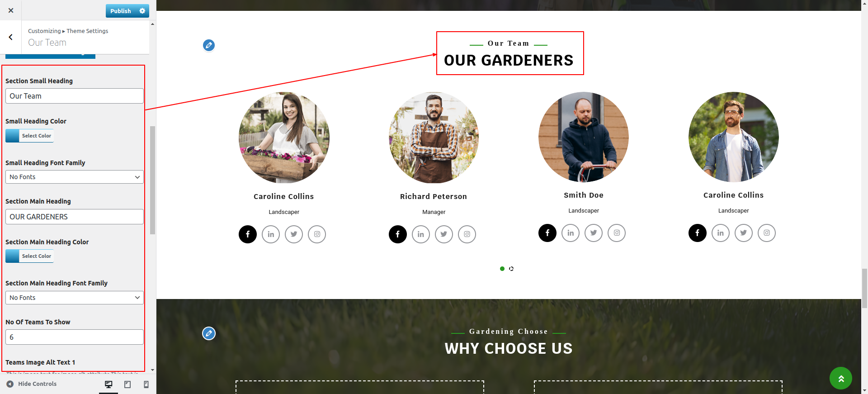Click the green scroll-to-top arrow button

coord(841,378)
